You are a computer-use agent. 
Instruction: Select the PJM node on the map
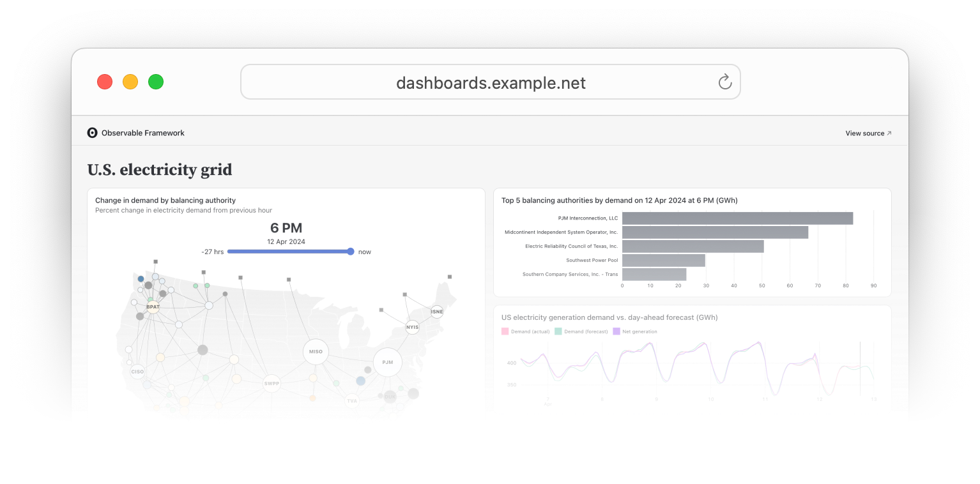tap(387, 362)
